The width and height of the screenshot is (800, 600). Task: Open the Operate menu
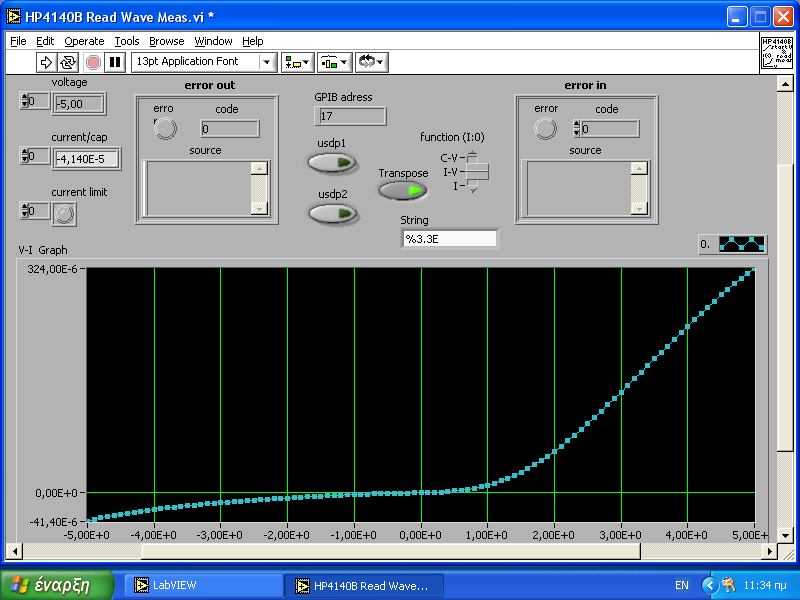point(84,41)
